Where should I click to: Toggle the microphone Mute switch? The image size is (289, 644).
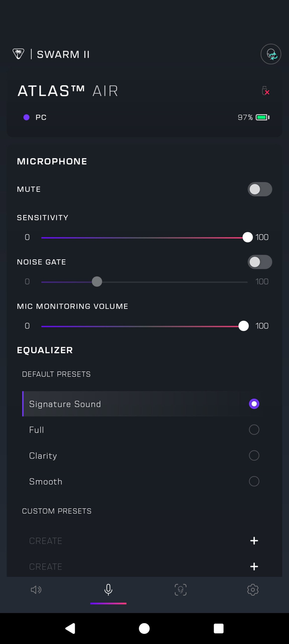click(260, 189)
